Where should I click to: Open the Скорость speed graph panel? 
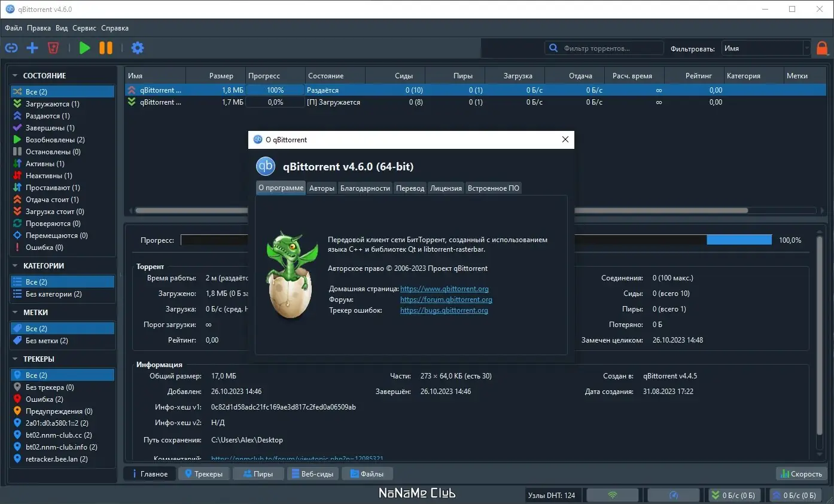pyautogui.click(x=800, y=474)
